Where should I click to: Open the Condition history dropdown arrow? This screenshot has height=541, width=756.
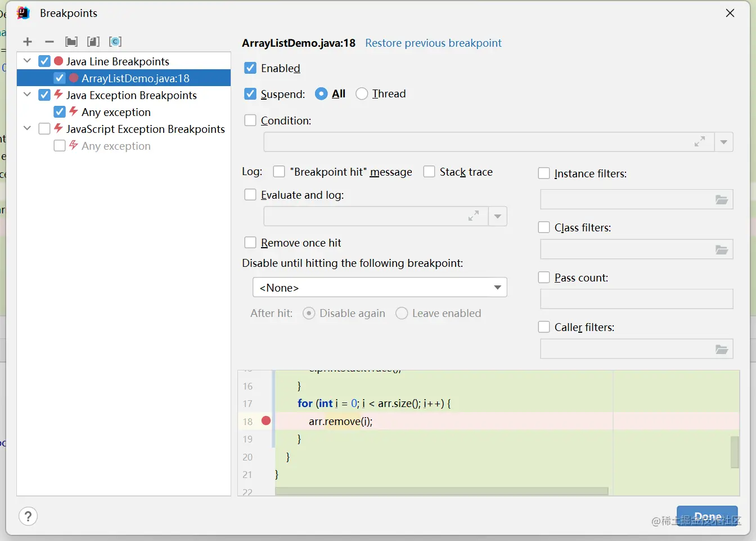pos(724,142)
